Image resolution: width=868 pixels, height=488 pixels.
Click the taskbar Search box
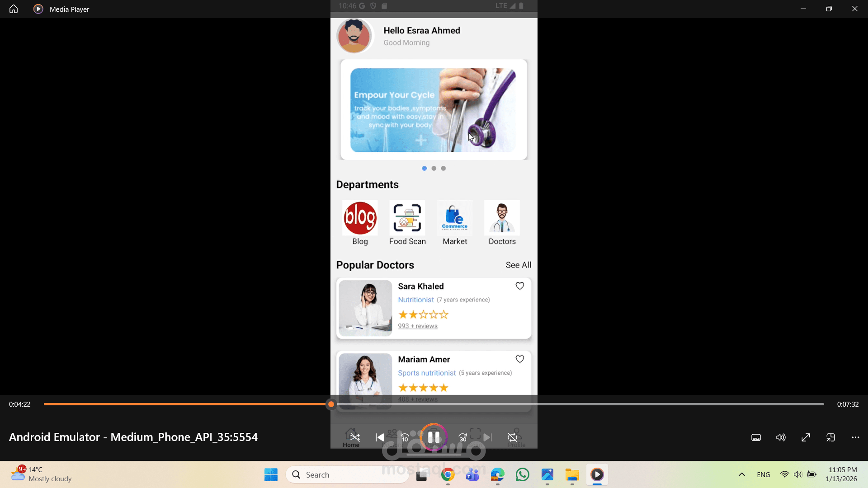click(x=348, y=474)
